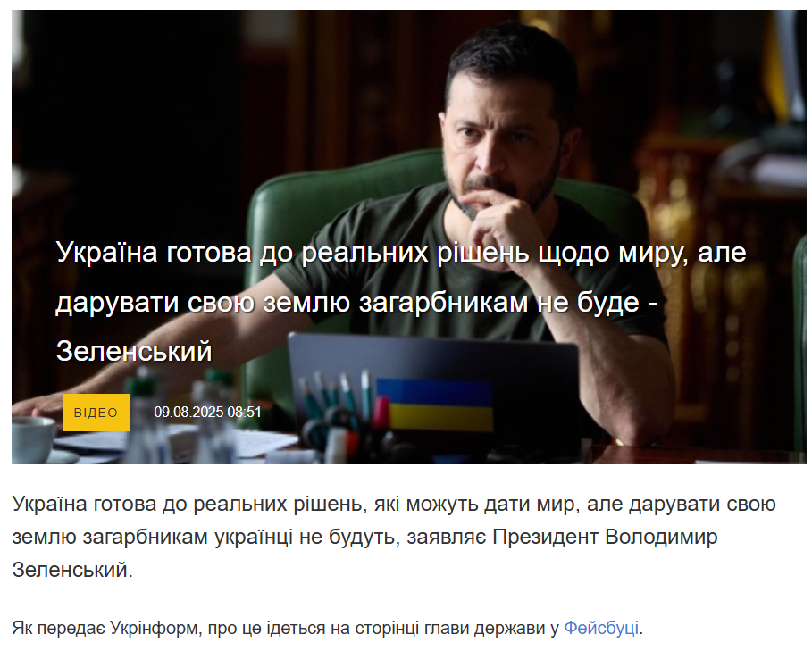812x651 pixels.
Task: Click 'Президент Володимир' in the lead paragraph
Action: (605, 537)
